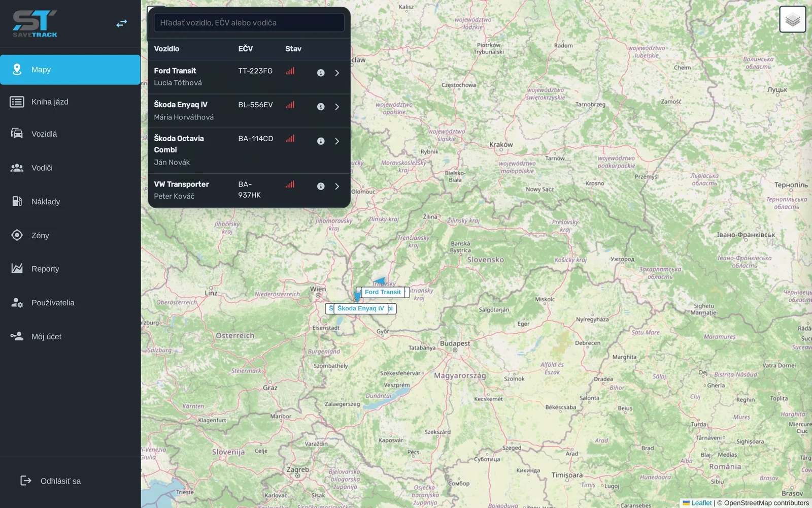Viewport: 812px width, 508px height.
Task: Click driver name Ján Novák
Action: 172,163
